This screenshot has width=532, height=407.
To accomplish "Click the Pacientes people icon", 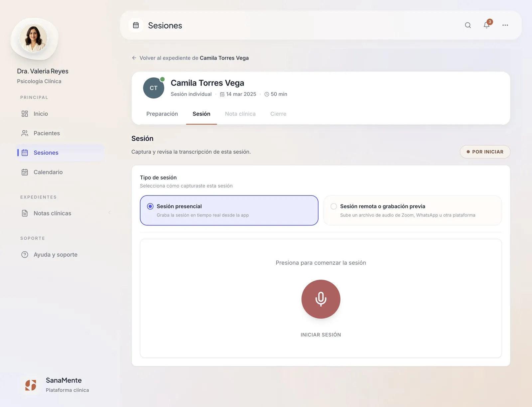I will click(x=25, y=133).
